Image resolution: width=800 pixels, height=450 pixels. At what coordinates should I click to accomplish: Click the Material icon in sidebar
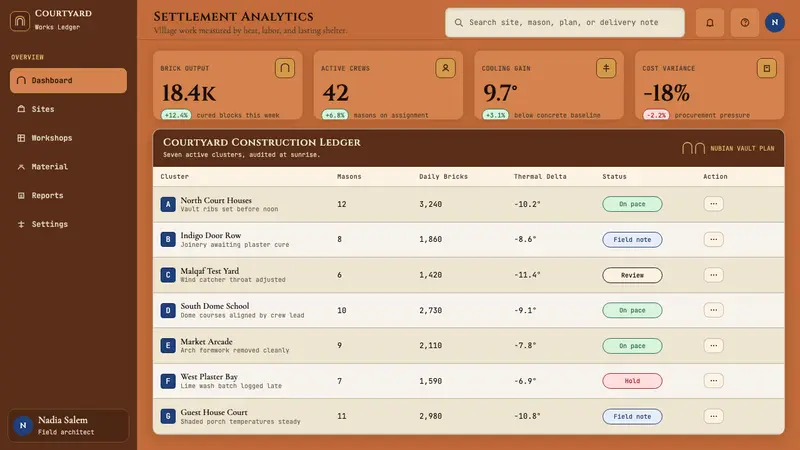pos(21,167)
